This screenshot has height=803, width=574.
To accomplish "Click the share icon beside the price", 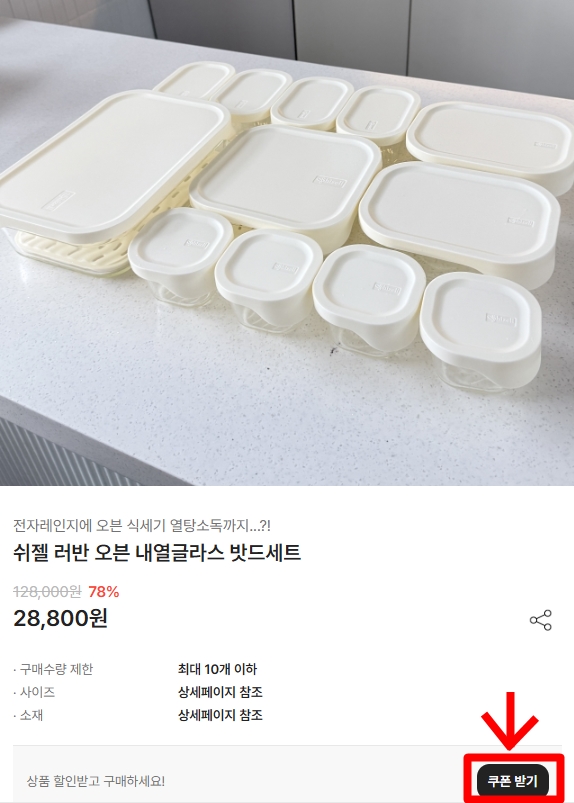I will (541, 620).
